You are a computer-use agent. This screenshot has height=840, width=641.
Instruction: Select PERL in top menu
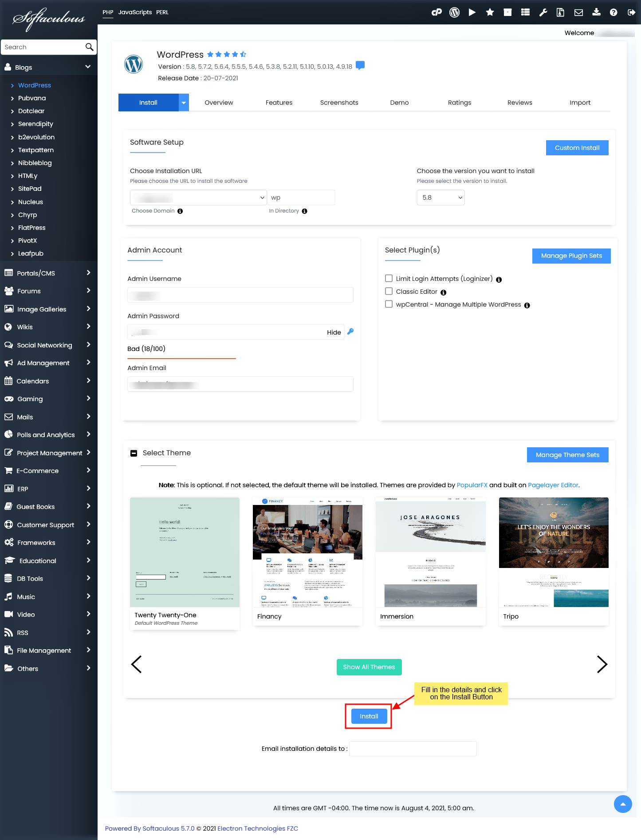tap(162, 12)
